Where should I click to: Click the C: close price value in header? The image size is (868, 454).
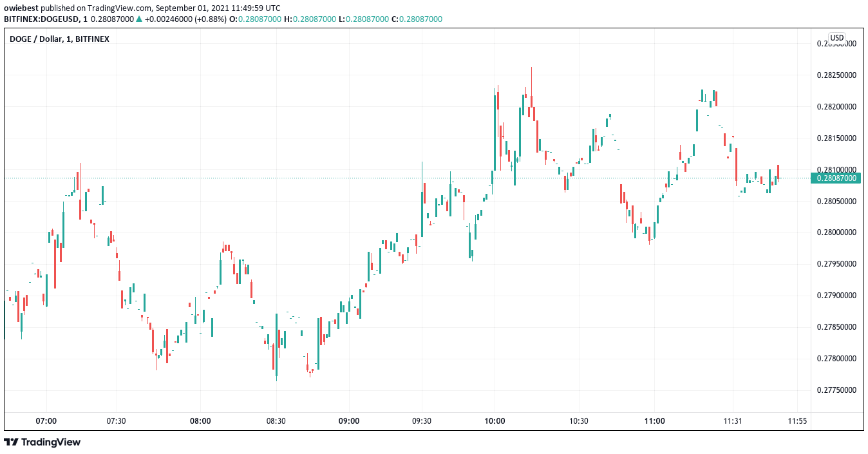(x=420, y=19)
